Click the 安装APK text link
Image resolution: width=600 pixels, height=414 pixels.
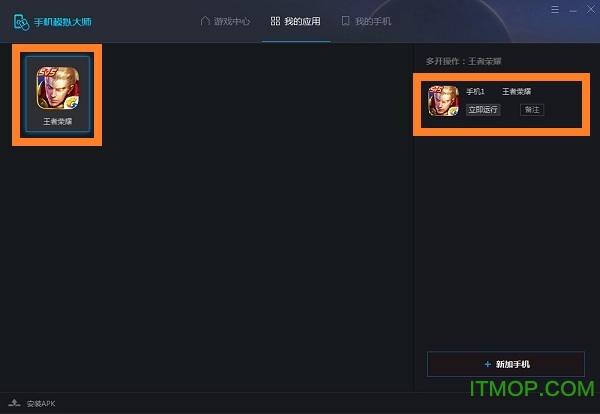pyautogui.click(x=41, y=403)
